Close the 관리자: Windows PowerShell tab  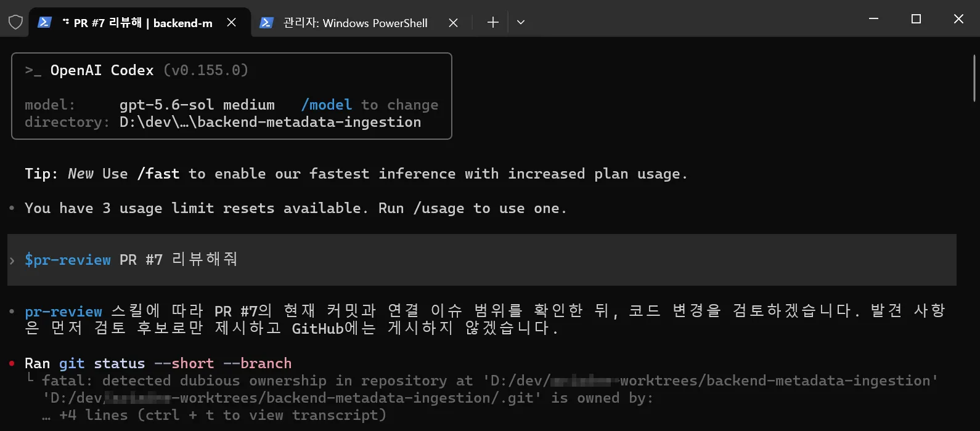453,22
